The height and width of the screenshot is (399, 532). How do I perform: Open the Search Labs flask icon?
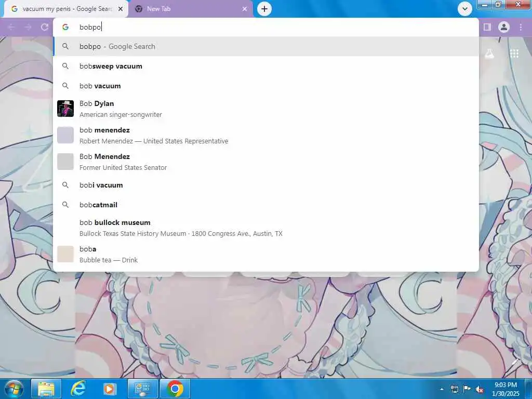tap(489, 54)
